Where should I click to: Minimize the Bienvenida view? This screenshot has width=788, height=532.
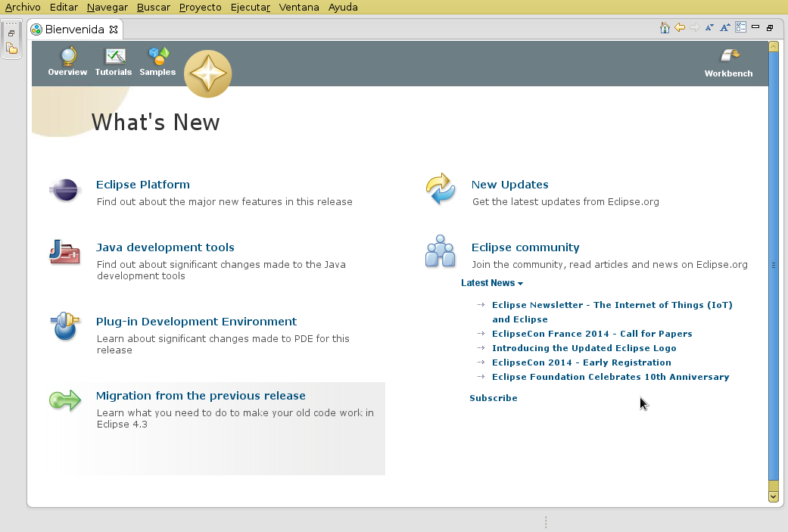tap(755, 26)
